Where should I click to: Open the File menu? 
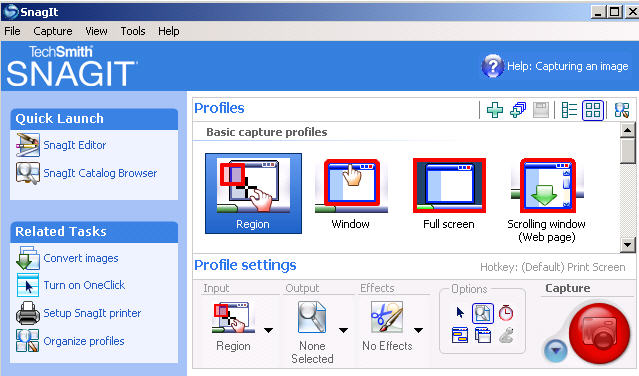point(12,31)
